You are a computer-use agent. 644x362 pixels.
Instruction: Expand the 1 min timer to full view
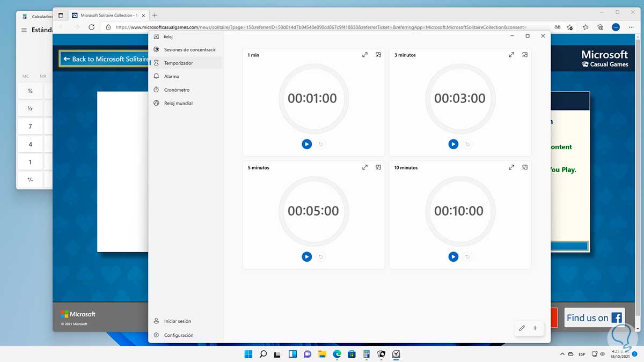365,55
